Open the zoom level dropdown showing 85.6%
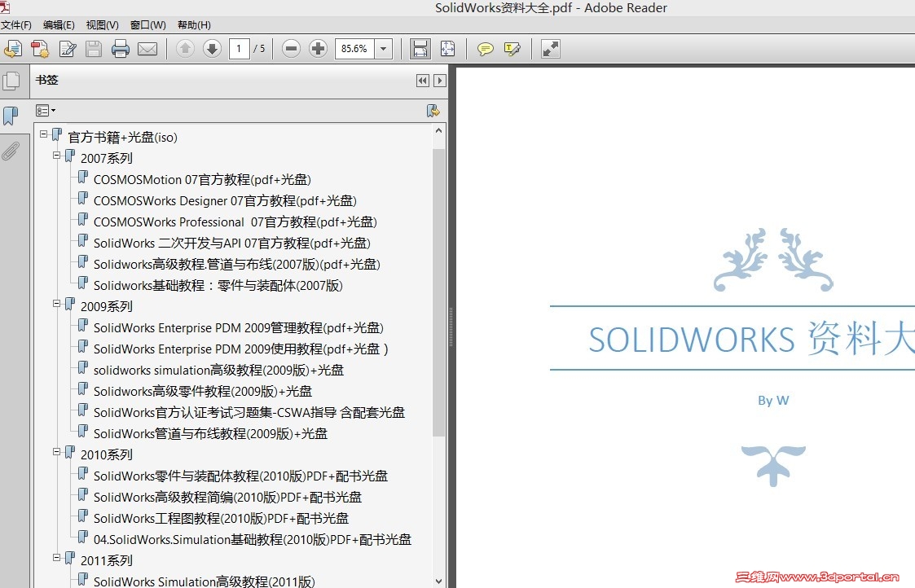This screenshot has width=915, height=588. (382, 49)
